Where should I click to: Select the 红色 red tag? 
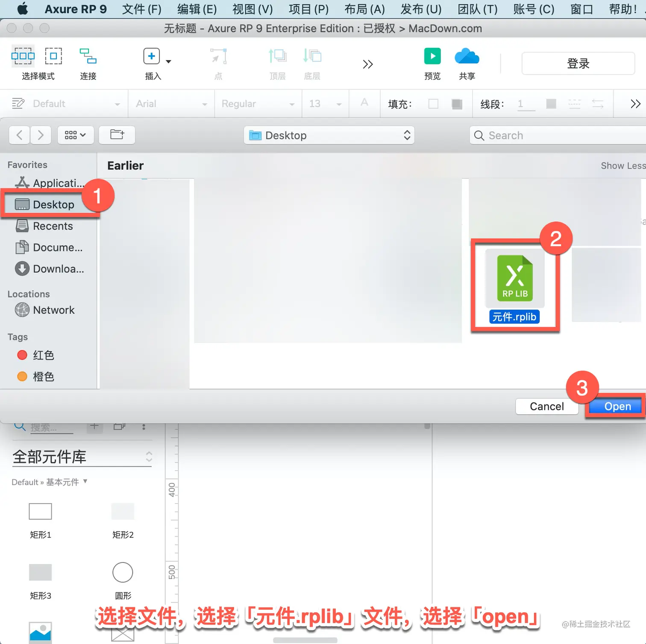click(x=35, y=355)
